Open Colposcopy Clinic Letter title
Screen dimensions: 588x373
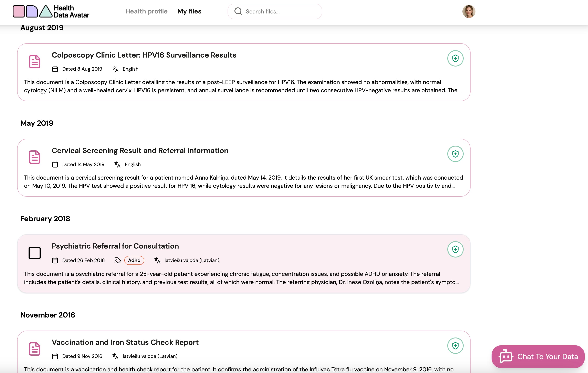(x=144, y=55)
